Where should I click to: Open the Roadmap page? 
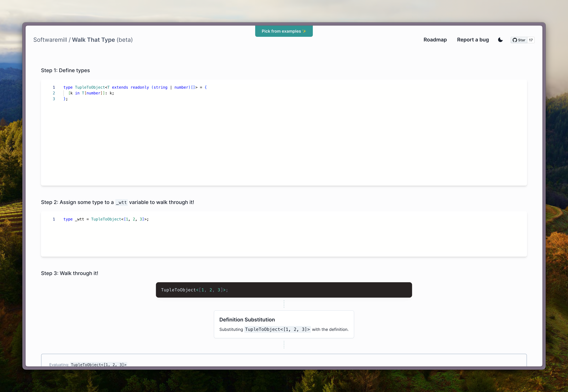tap(435, 40)
